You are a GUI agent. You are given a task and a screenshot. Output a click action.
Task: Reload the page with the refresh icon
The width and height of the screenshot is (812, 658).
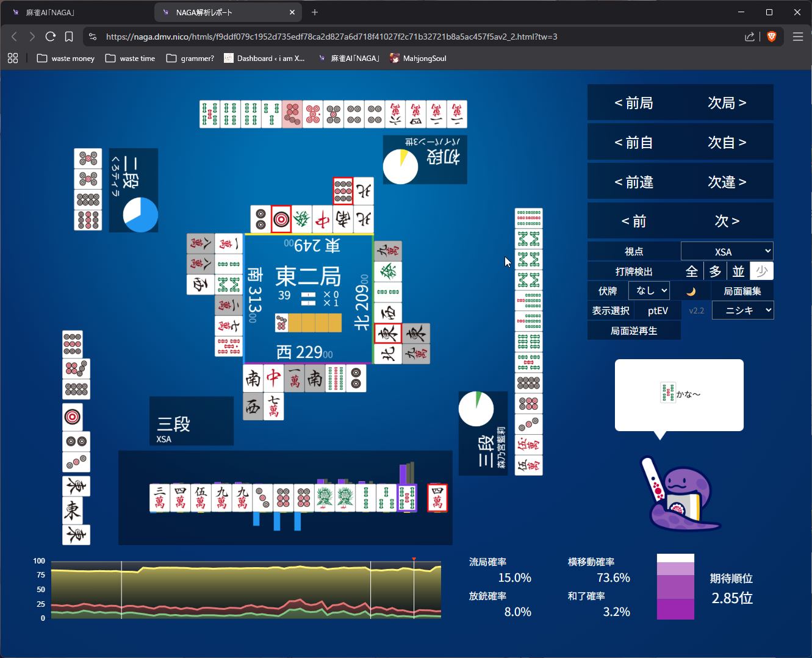tap(51, 37)
